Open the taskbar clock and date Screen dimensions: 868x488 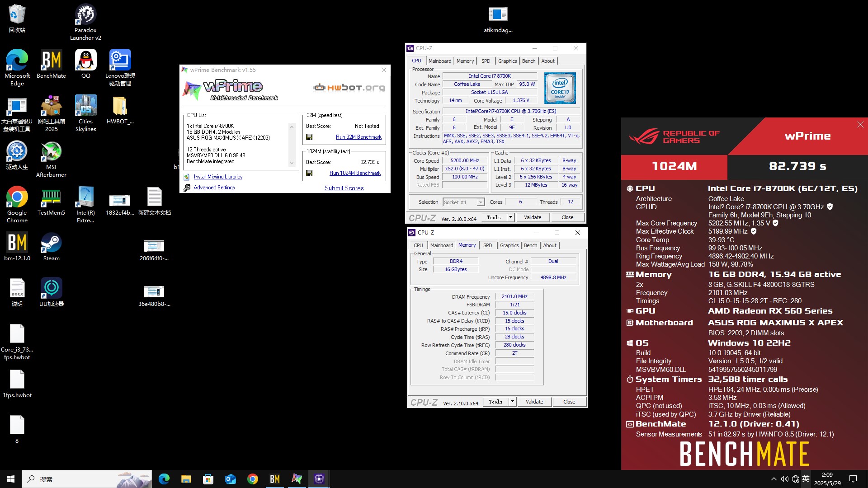(827, 479)
